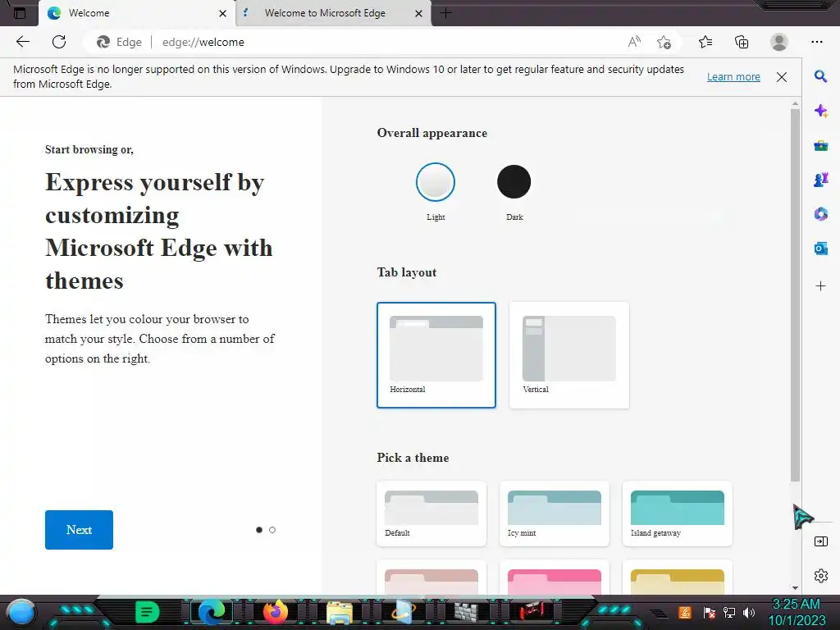Click the scrollbar up arrow
The width and height of the screenshot is (840, 630).
[795, 103]
